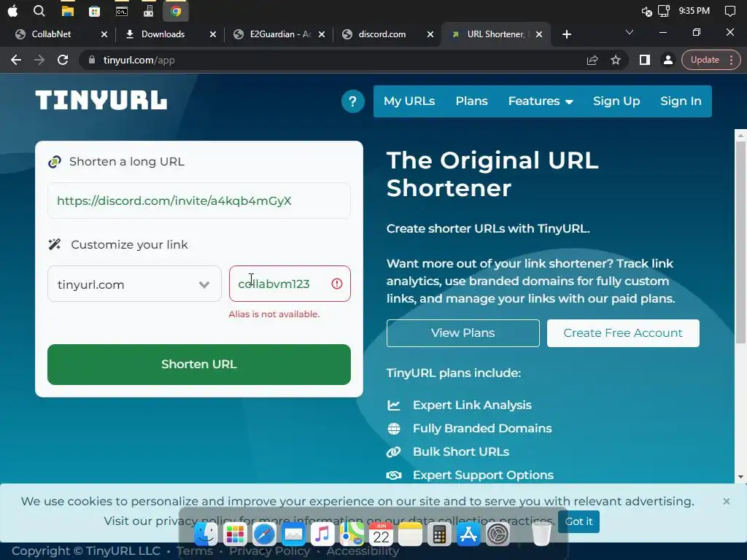The width and height of the screenshot is (747, 560).
Task: Click the page vertical scrollbar
Action: (740, 242)
